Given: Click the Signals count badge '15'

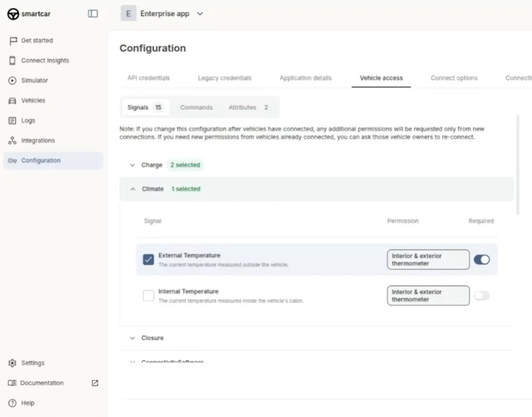Looking at the screenshot, I should [x=158, y=107].
